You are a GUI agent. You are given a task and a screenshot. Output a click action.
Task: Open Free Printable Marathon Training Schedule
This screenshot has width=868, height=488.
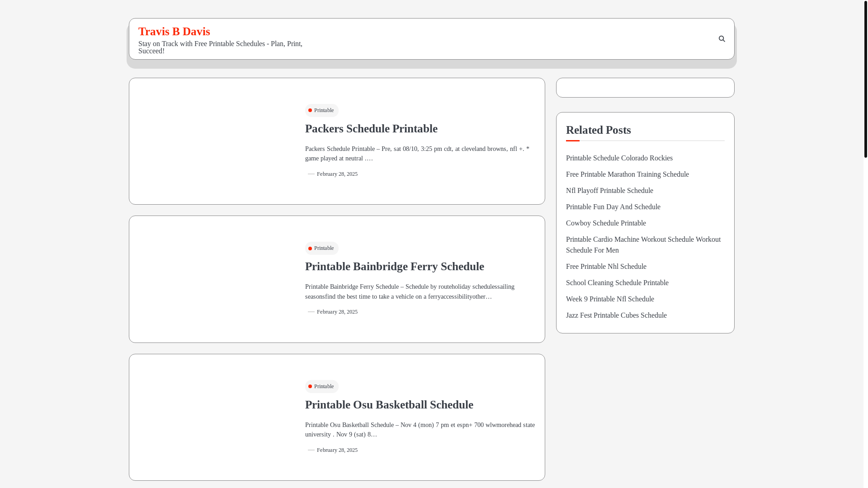627,174
